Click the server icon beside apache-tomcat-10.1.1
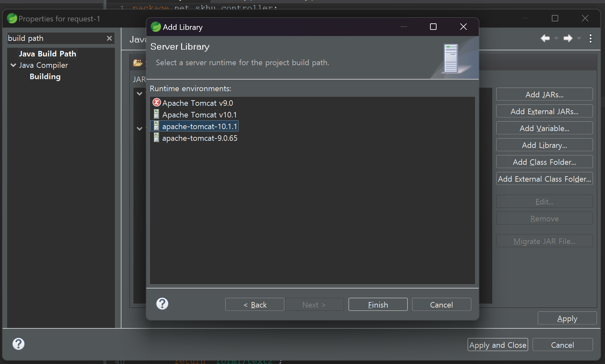 [x=156, y=126]
